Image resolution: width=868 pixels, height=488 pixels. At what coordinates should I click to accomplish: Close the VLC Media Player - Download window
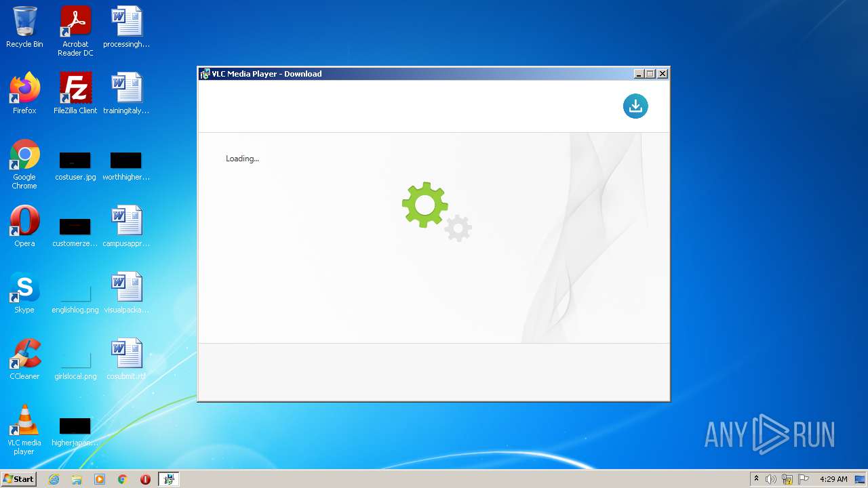(663, 74)
